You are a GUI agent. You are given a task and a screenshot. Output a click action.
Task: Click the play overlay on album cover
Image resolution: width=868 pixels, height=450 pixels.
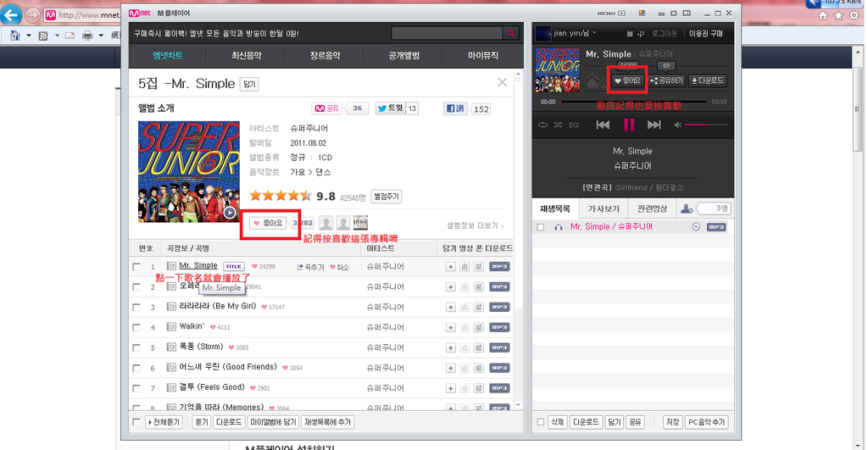coord(230,213)
